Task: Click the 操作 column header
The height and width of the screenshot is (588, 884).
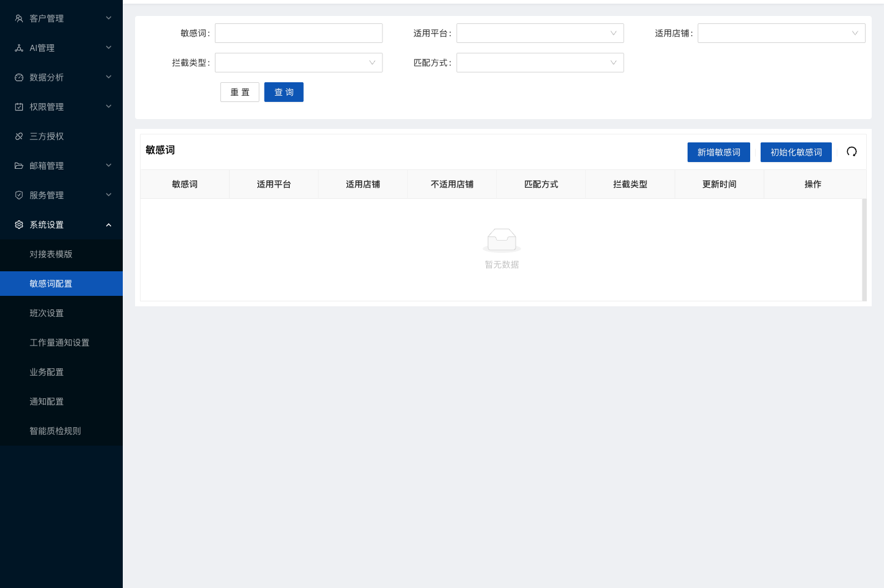Action: pyautogui.click(x=813, y=184)
